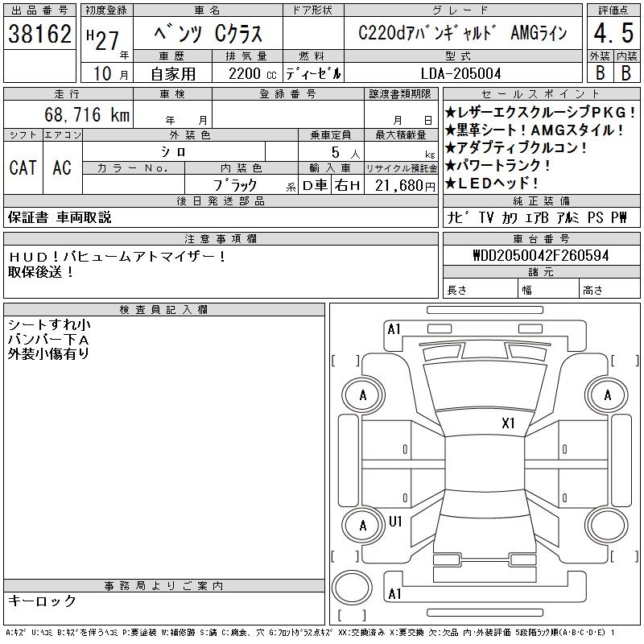Click the D車 import cell

tap(315, 186)
